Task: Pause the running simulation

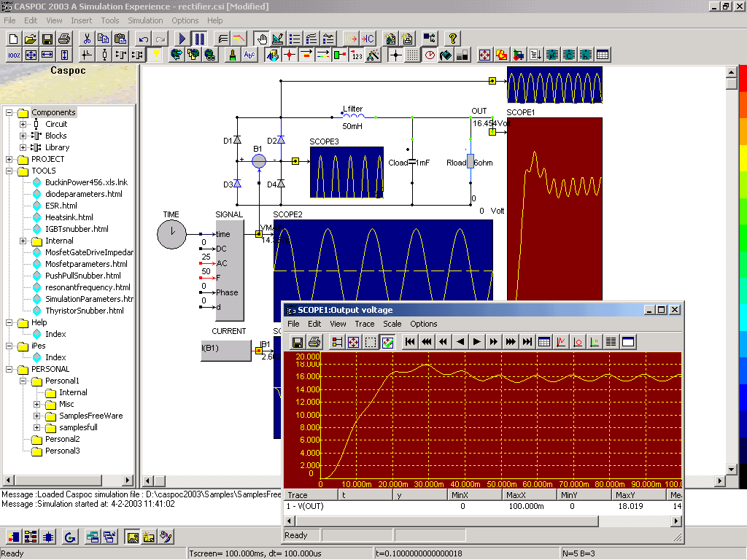Action: click(x=199, y=39)
